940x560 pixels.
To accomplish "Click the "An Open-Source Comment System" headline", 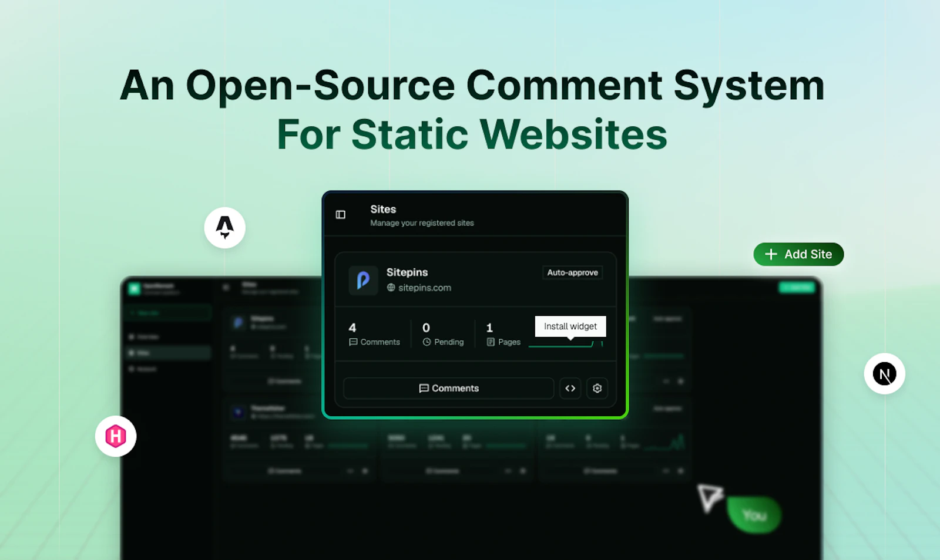I will (x=472, y=86).
